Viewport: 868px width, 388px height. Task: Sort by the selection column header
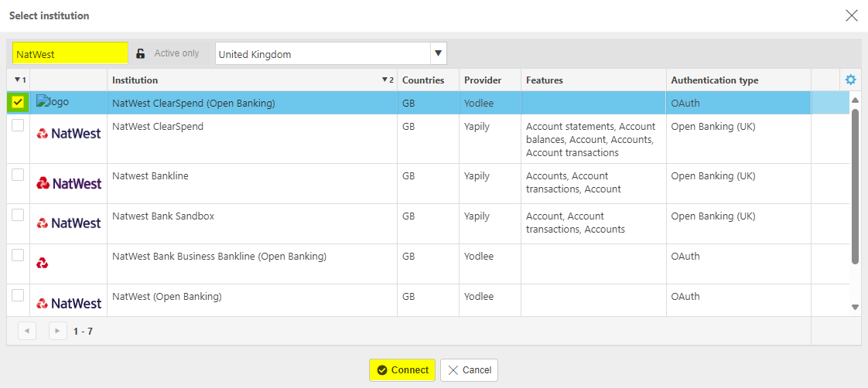coord(20,80)
